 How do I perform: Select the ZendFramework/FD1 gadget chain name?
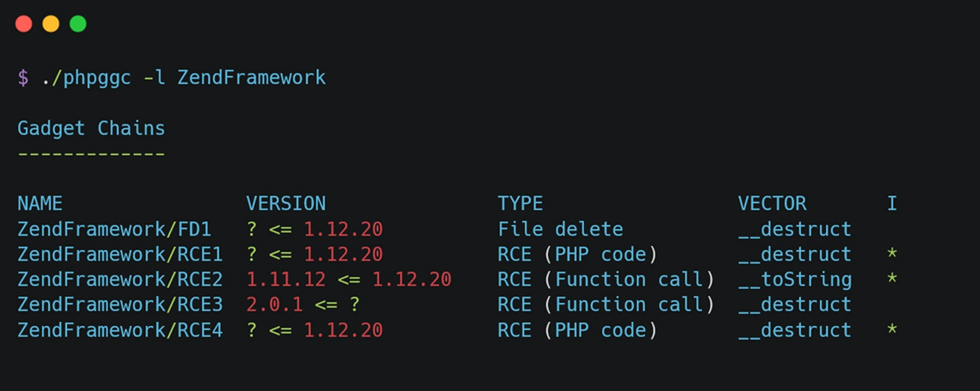coord(115,229)
